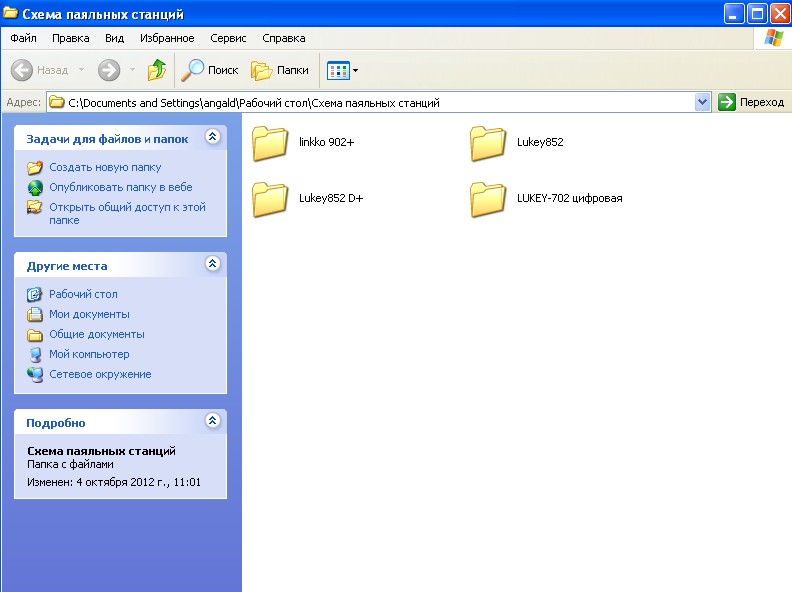Viewport: 792px width, 592px height.
Task: Open the Файл menu
Action: point(23,38)
